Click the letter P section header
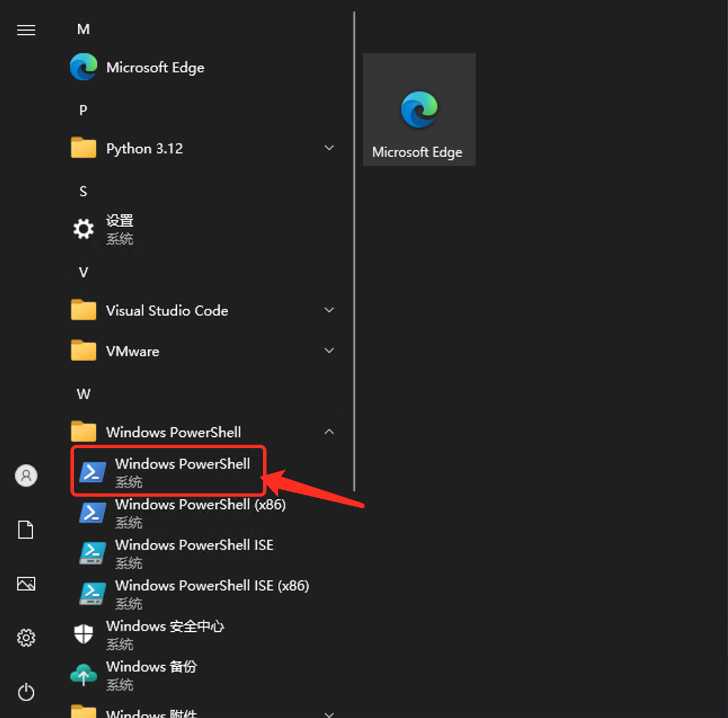This screenshot has width=728, height=718. click(x=83, y=110)
